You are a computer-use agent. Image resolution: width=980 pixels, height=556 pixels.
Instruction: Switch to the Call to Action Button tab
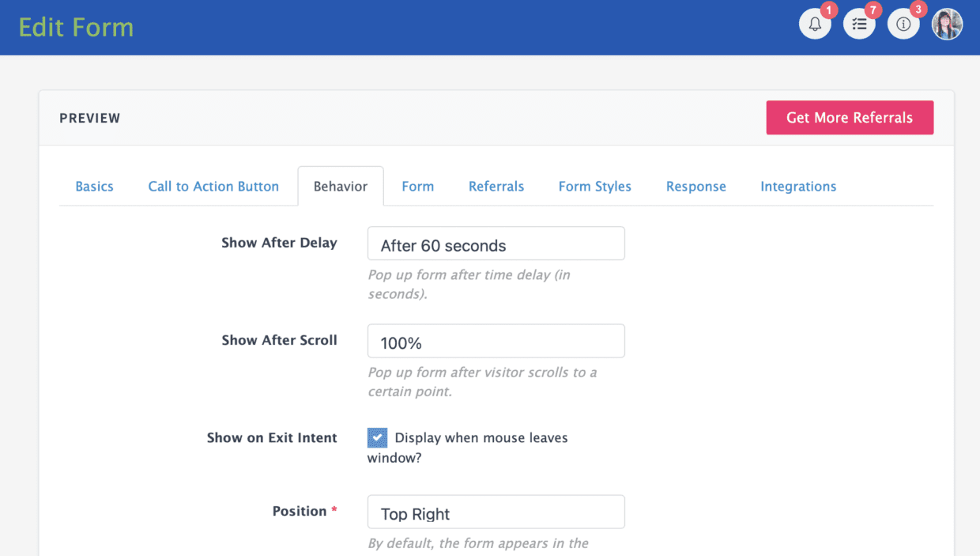coord(213,187)
